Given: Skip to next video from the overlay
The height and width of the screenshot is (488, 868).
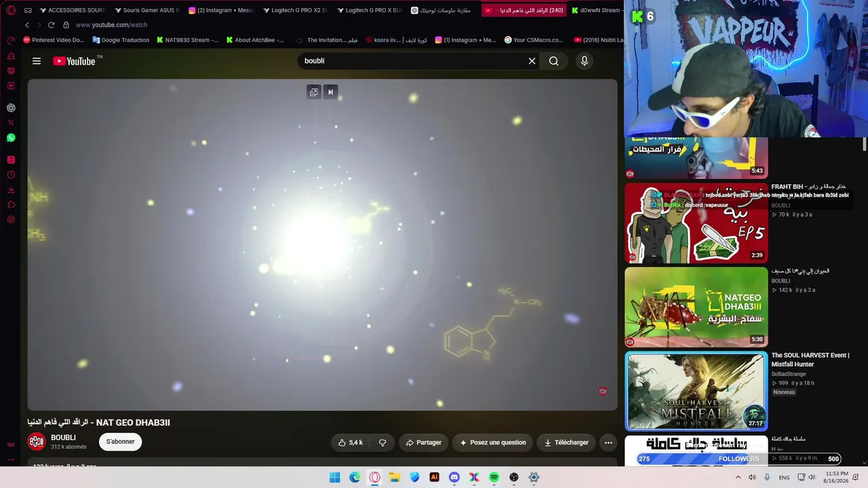Looking at the screenshot, I should tap(330, 92).
